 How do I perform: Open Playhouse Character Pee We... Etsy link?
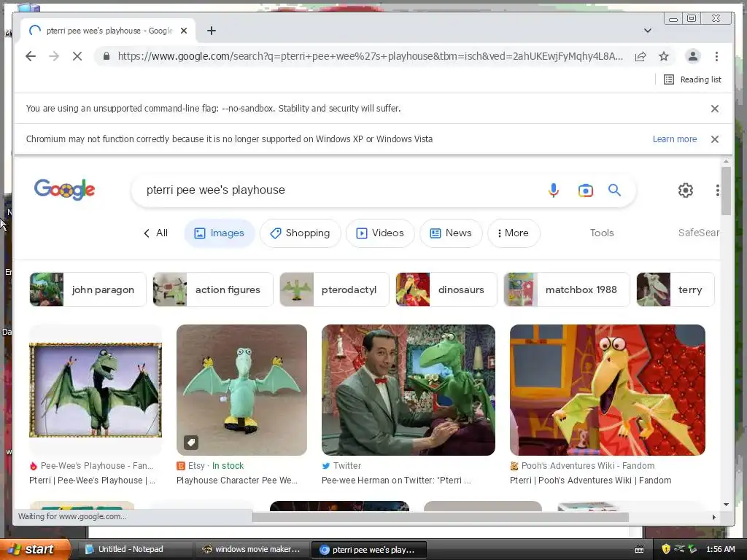pyautogui.click(x=237, y=481)
